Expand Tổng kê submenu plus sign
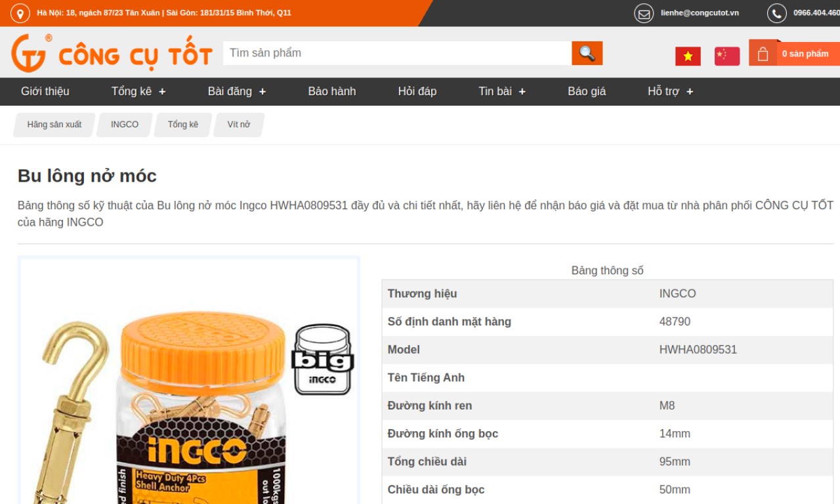This screenshot has width=840, height=504. coord(162,92)
